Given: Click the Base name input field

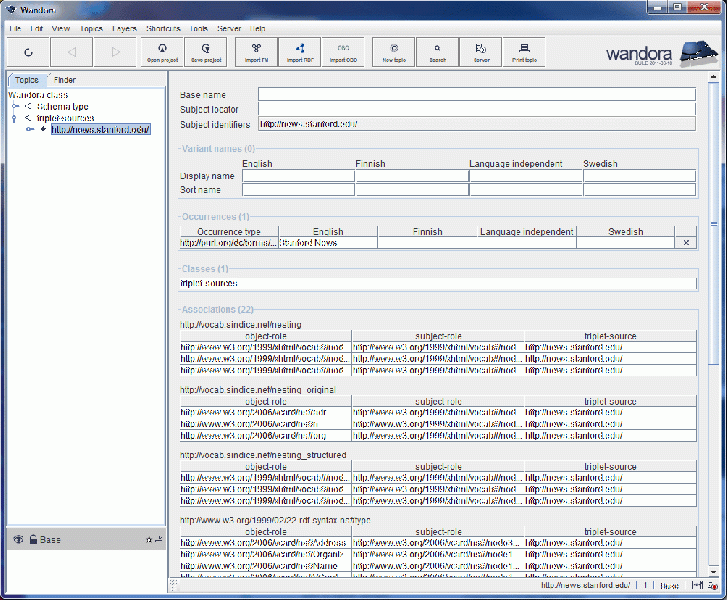Looking at the screenshot, I should (x=476, y=95).
